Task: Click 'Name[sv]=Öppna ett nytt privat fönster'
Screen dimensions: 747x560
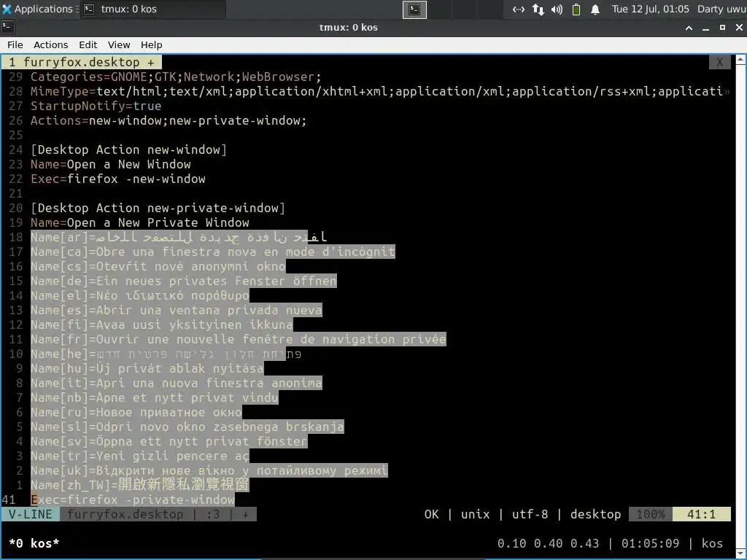Action: point(169,441)
